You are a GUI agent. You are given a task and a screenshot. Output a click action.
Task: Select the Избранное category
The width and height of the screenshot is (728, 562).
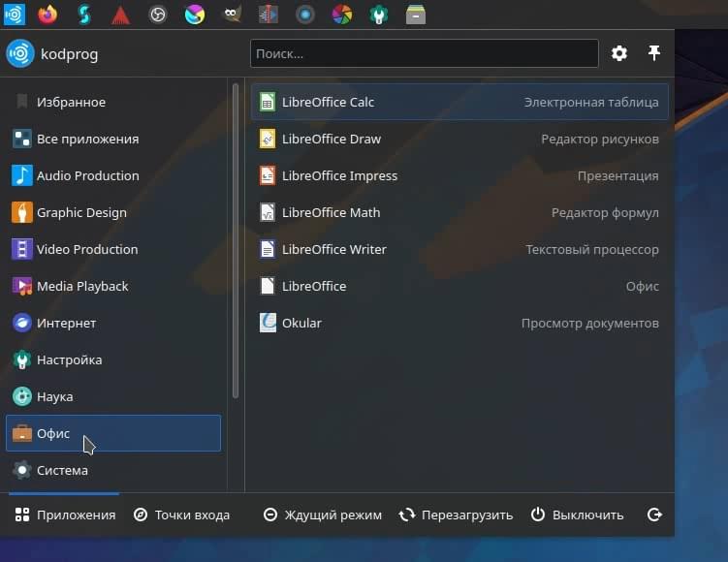(113, 102)
